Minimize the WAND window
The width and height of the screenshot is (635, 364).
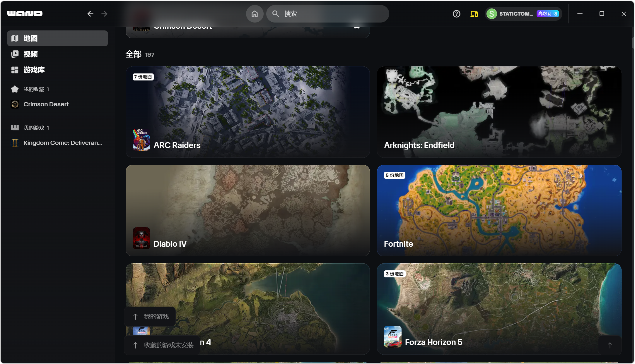[580, 14]
